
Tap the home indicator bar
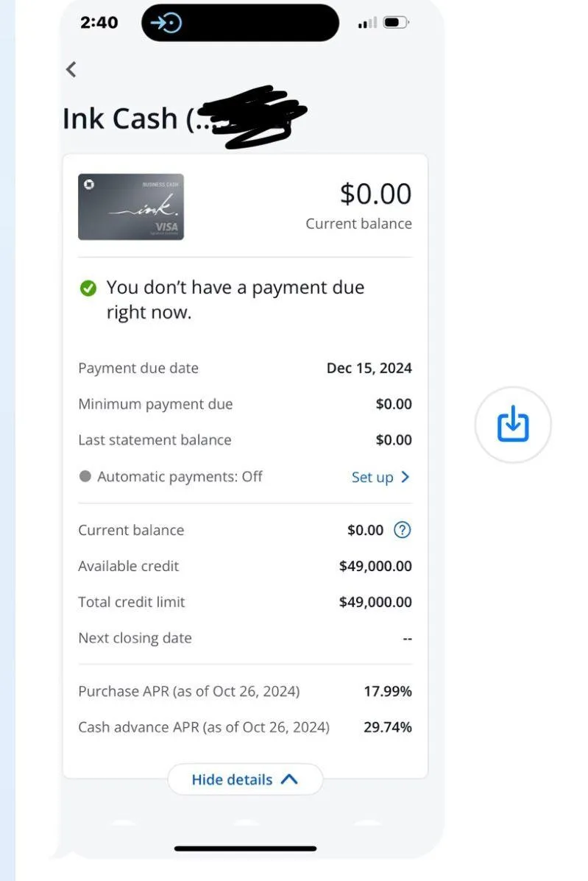(245, 849)
